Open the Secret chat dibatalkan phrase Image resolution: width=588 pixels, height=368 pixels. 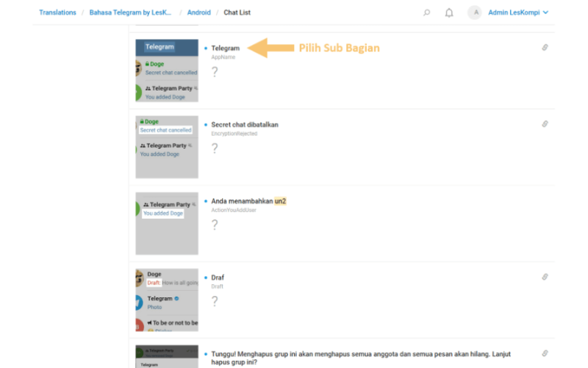pos(245,124)
